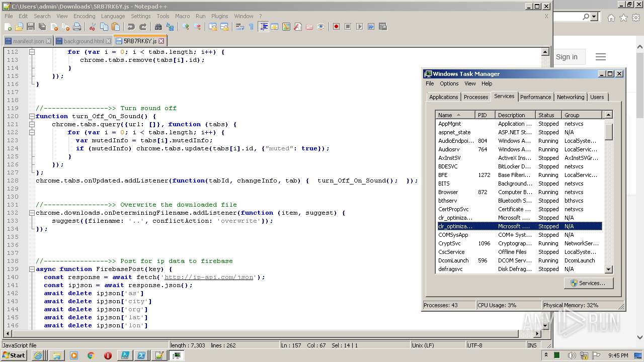Open the Macro menu
Image resolution: width=644 pixels, height=362 pixels.
coord(182,16)
